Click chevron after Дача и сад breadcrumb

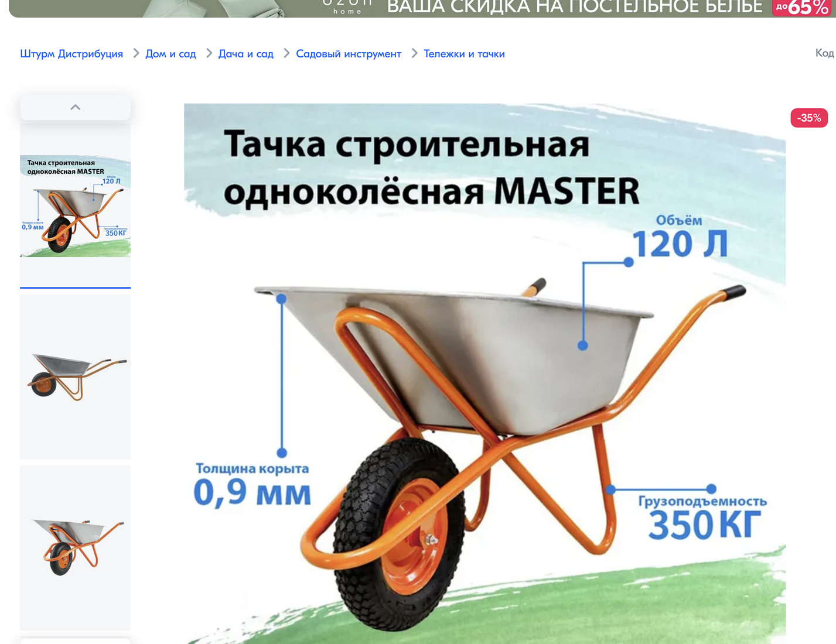(286, 53)
